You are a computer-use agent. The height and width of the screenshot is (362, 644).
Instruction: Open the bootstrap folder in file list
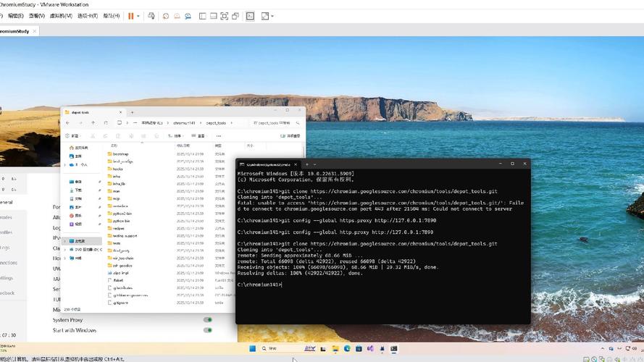point(121,154)
